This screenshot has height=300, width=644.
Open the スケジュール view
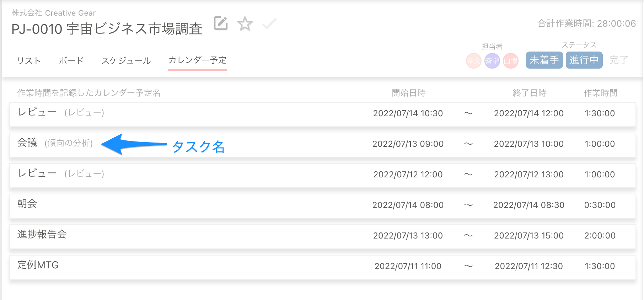coord(126,60)
